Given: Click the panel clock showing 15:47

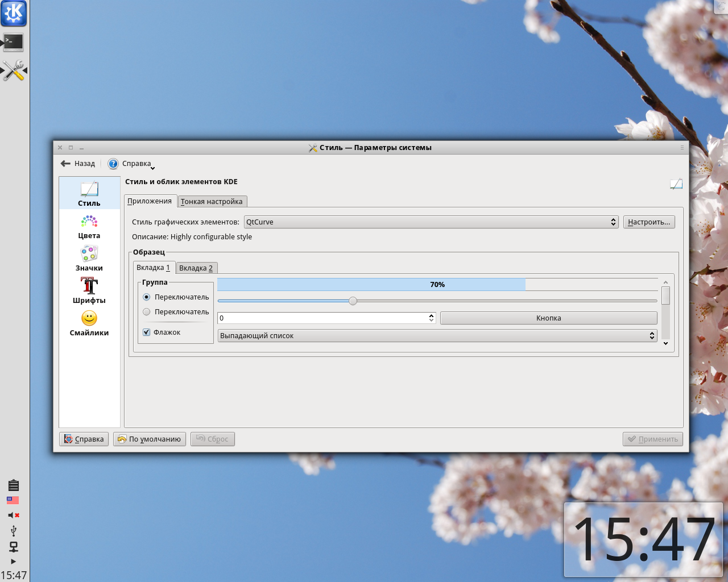Looking at the screenshot, I should click(14, 575).
